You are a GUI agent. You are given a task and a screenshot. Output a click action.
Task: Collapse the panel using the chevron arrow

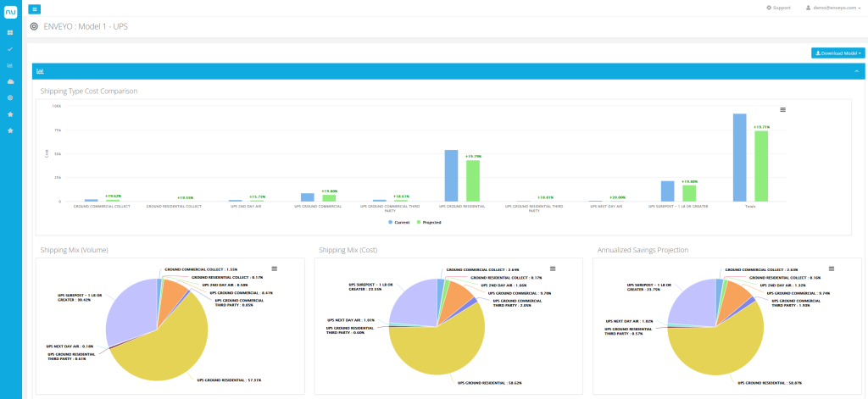tap(856, 72)
